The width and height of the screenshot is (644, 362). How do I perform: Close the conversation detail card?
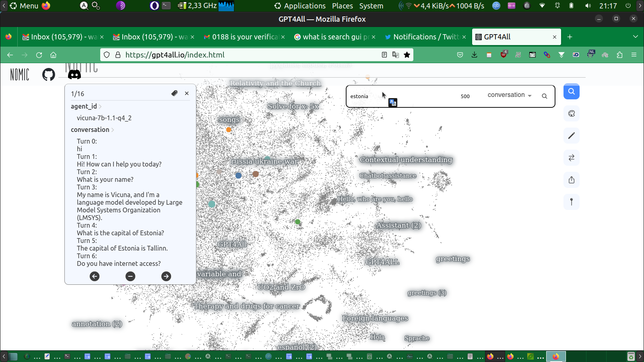tap(187, 93)
